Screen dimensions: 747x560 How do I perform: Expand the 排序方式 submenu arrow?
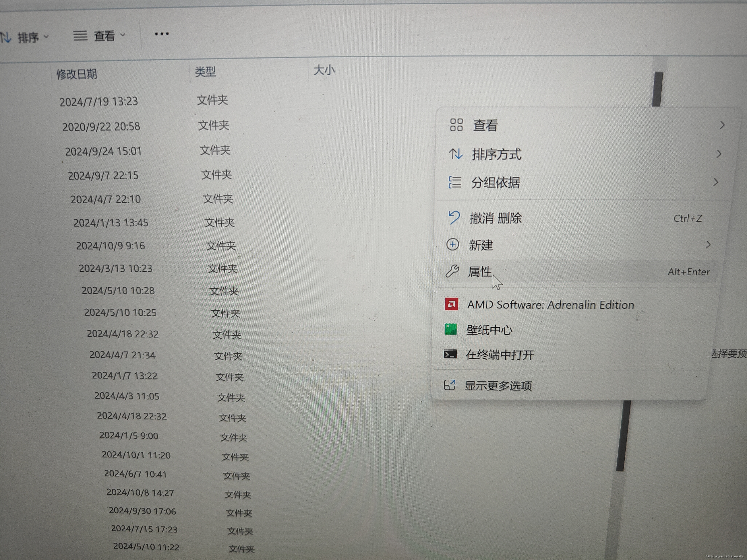pos(719,154)
